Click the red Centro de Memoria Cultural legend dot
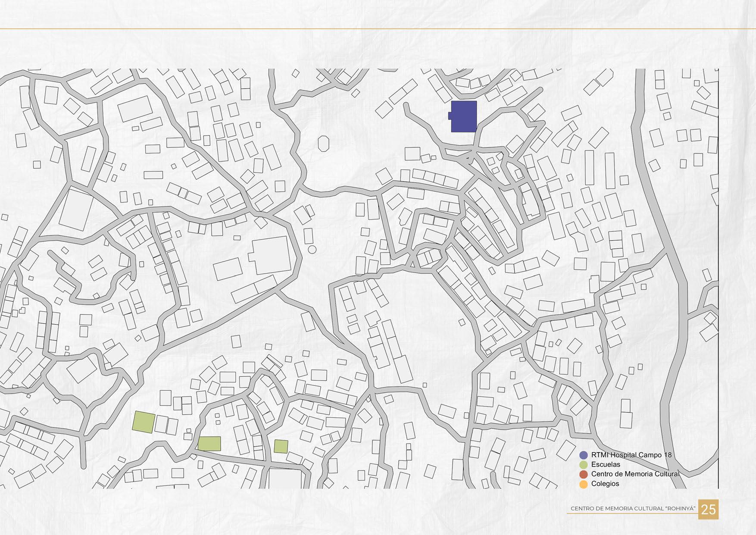Screen dimensions: 756x535 coord(584,474)
